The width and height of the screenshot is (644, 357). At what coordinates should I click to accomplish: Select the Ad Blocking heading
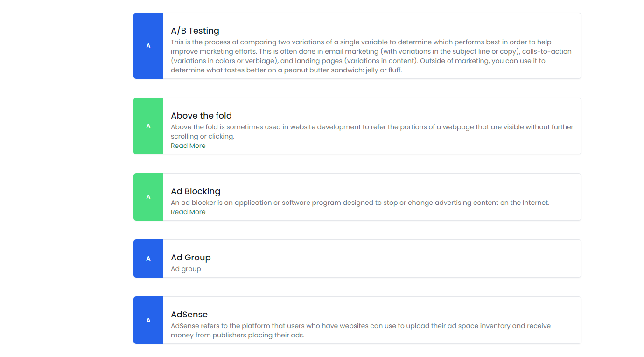click(196, 191)
